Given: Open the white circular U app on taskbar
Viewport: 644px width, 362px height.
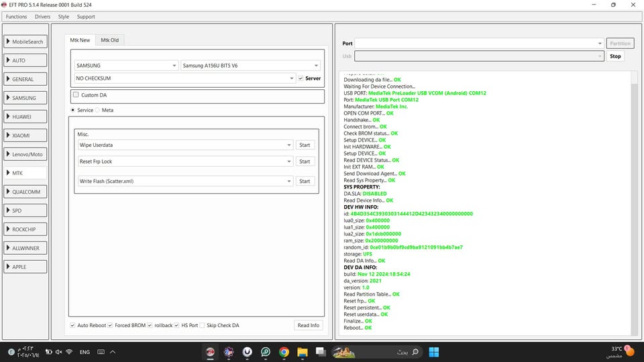Looking at the screenshot, I should [x=248, y=352].
